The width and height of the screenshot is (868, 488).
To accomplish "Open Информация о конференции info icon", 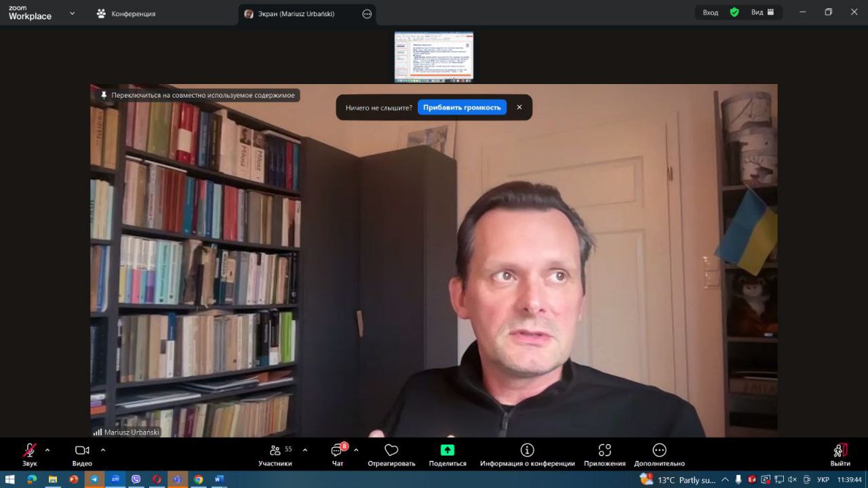I will click(527, 450).
